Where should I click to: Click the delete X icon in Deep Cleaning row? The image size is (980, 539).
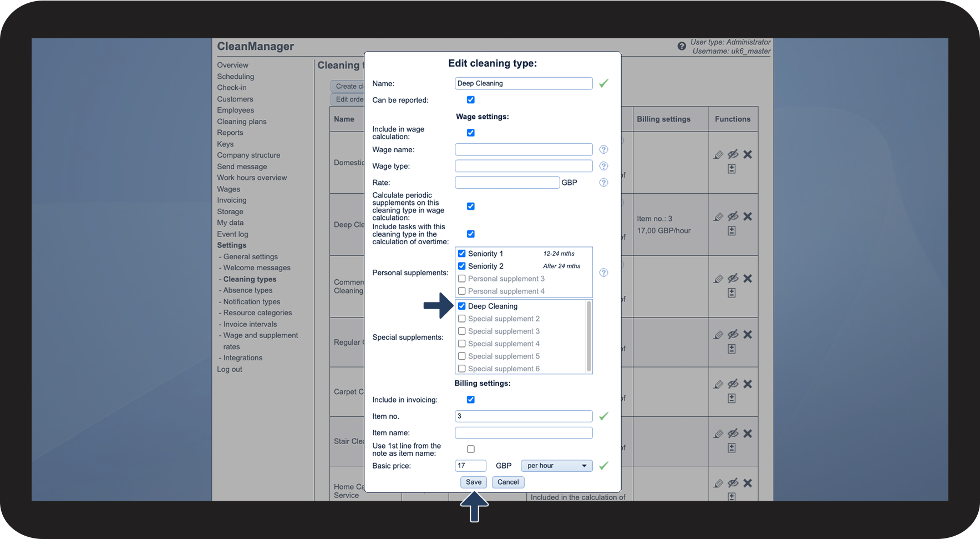point(748,216)
